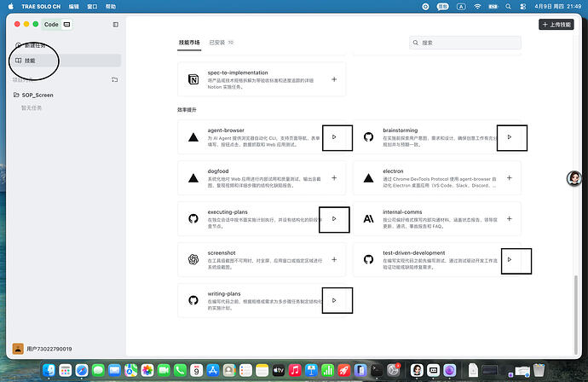Image resolution: width=588 pixels, height=382 pixels.
Task: Click the agent-browser triangle logo
Action: [193, 137]
